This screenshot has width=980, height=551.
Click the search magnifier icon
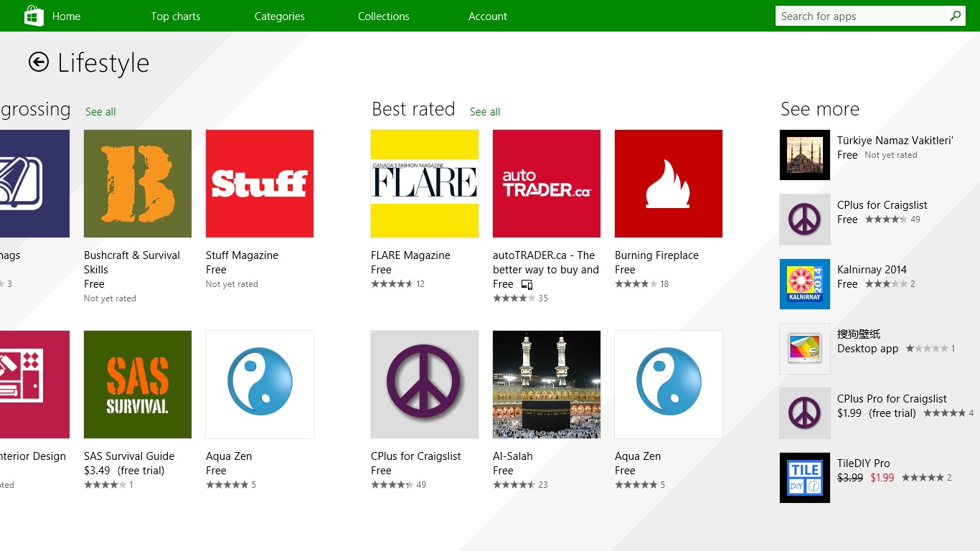955,16
